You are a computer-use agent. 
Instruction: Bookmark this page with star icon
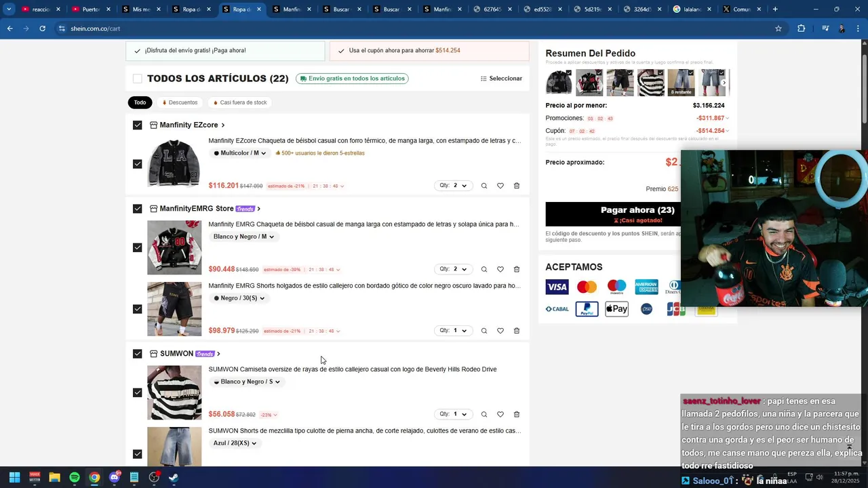pyautogui.click(x=778, y=28)
